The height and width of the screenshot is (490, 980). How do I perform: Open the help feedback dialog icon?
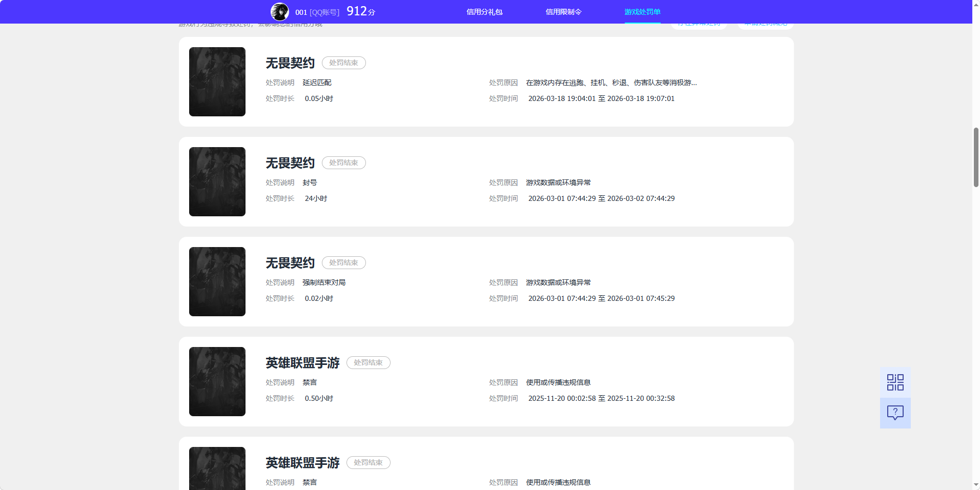pos(894,413)
